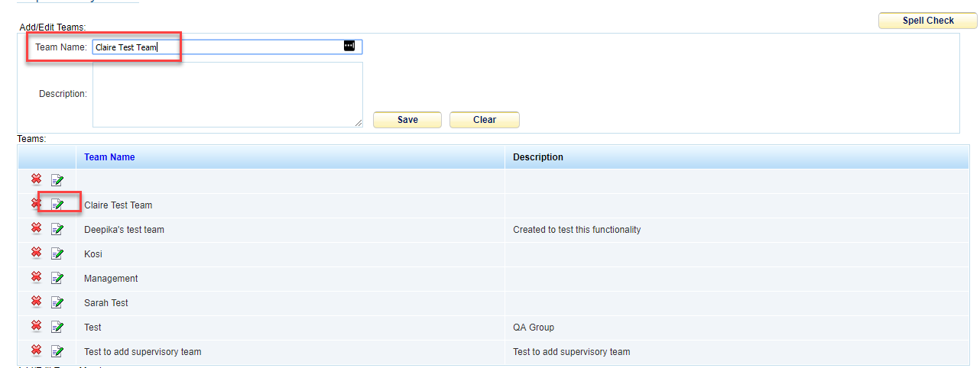Viewport: 980px width, 368px height.
Task: Remove the Sarah Test team
Action: pyautogui.click(x=36, y=302)
